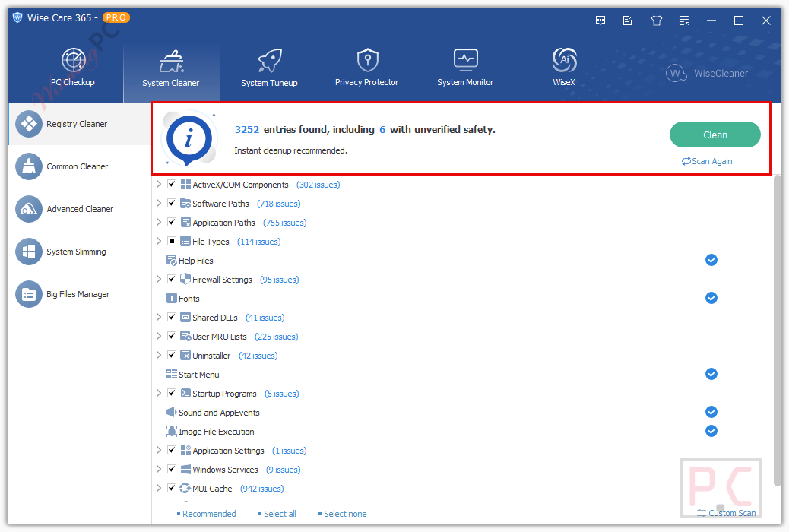Screen dimensions: 789x532
Task: Toggle the File Types partial checkbox
Action: (172, 241)
